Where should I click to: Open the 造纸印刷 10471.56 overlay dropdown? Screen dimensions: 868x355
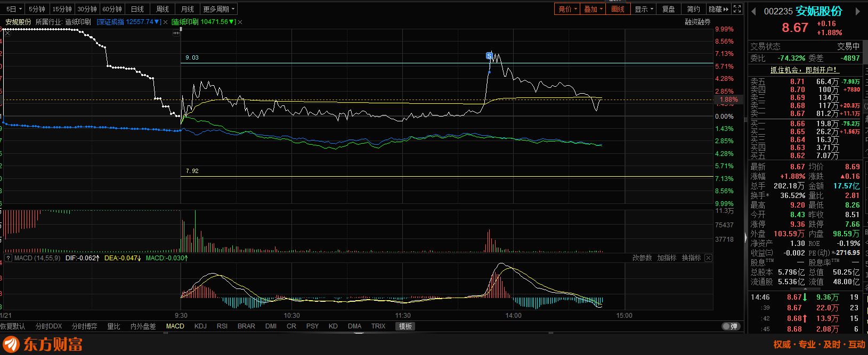coord(204,22)
